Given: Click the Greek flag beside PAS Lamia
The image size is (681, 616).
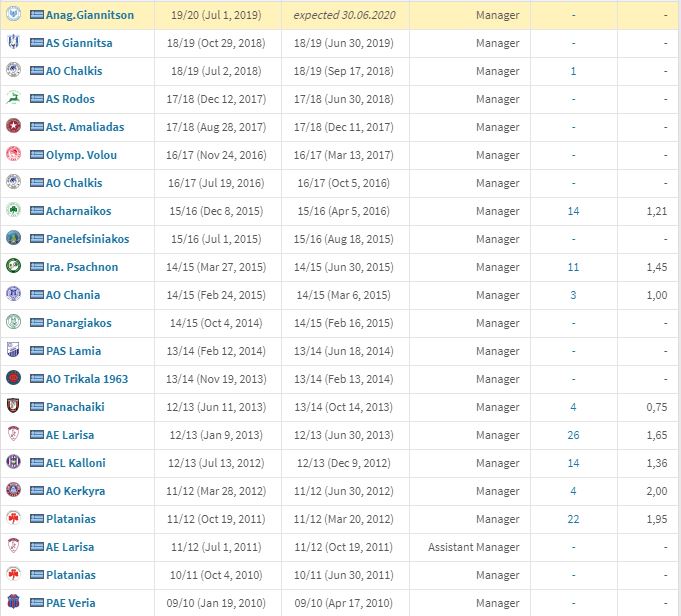Looking at the screenshot, I should [x=37, y=351].
